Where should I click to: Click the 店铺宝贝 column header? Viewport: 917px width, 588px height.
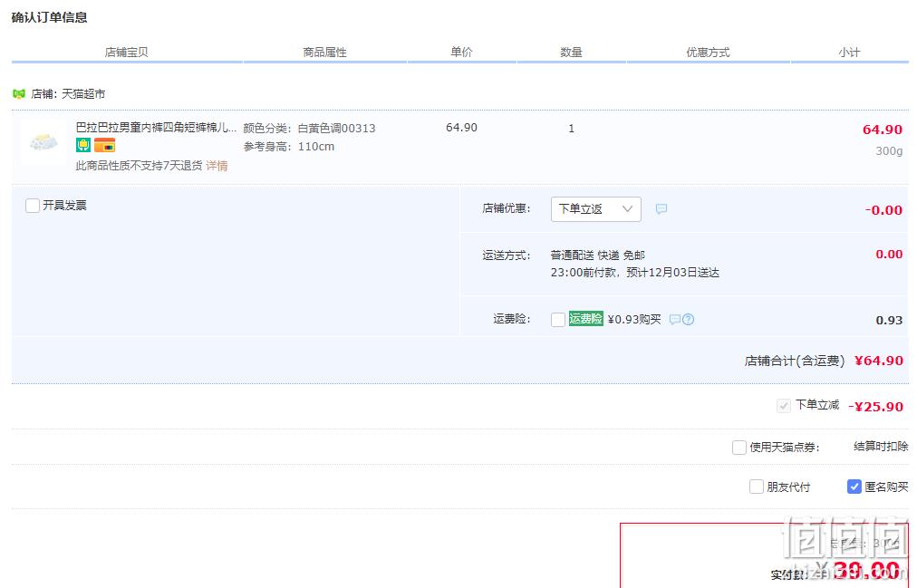click(x=126, y=52)
